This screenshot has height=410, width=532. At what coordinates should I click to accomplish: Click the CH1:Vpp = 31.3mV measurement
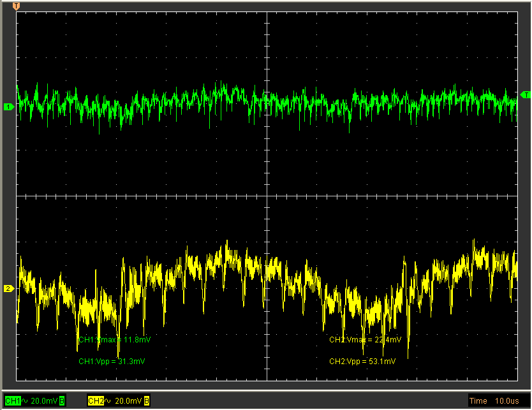pos(112,361)
